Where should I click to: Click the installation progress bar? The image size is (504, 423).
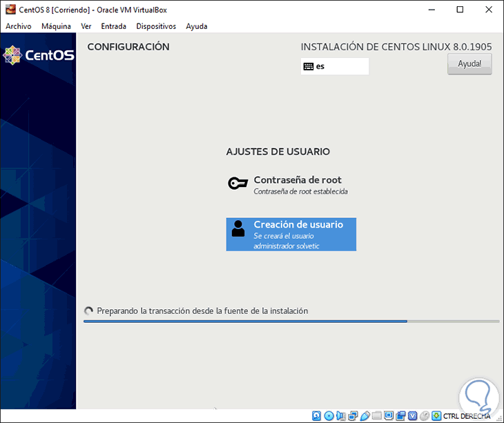[x=291, y=321]
